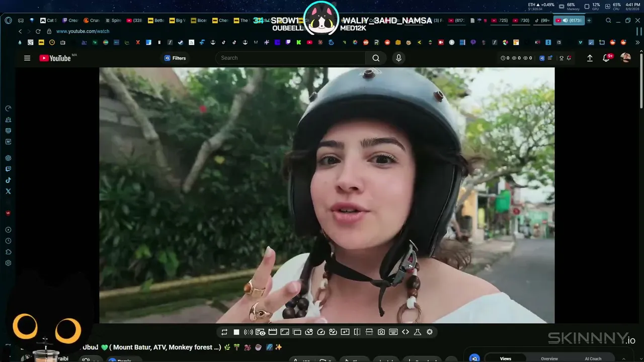
Task: Open the video toolbar settings gear
Action: click(430, 332)
